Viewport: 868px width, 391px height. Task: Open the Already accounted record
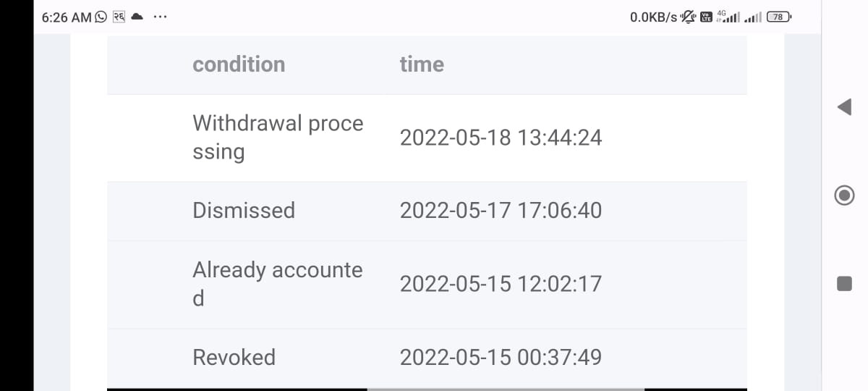(x=427, y=284)
